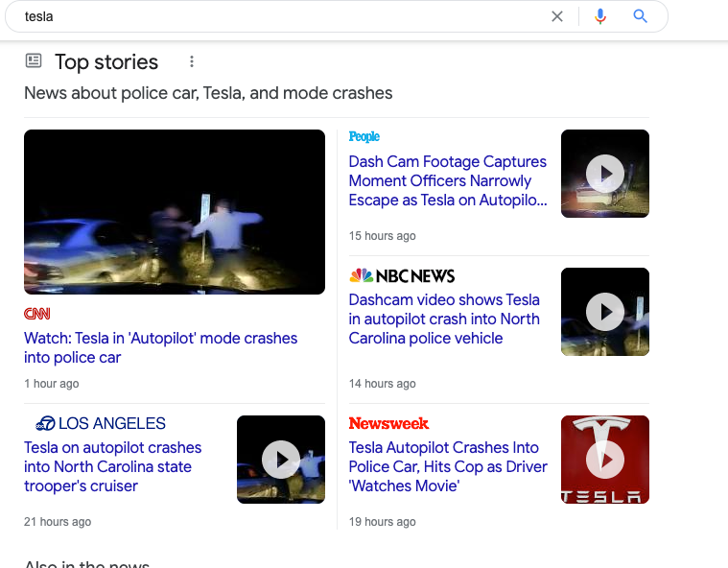
Task: Click the Newsweek logo
Action: pos(388,423)
